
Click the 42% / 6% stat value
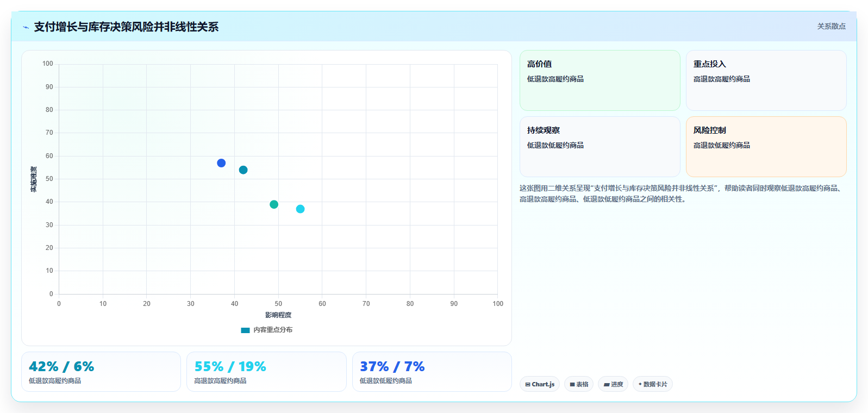pyautogui.click(x=61, y=367)
